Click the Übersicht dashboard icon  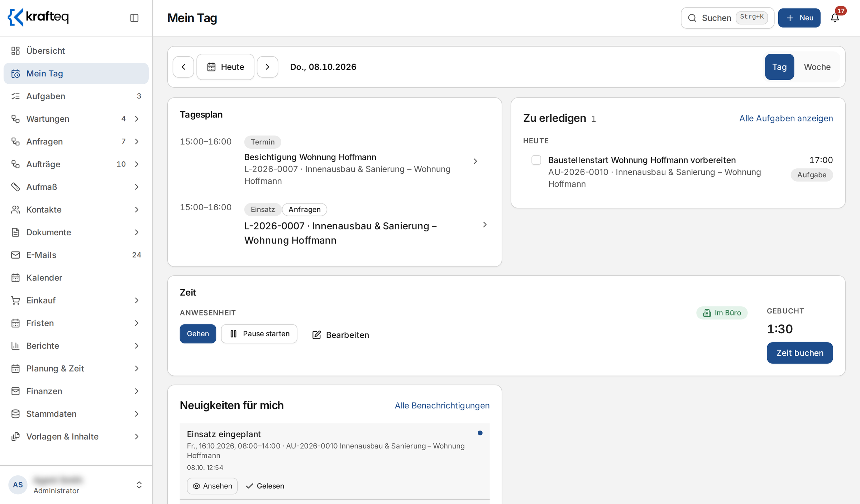point(15,51)
